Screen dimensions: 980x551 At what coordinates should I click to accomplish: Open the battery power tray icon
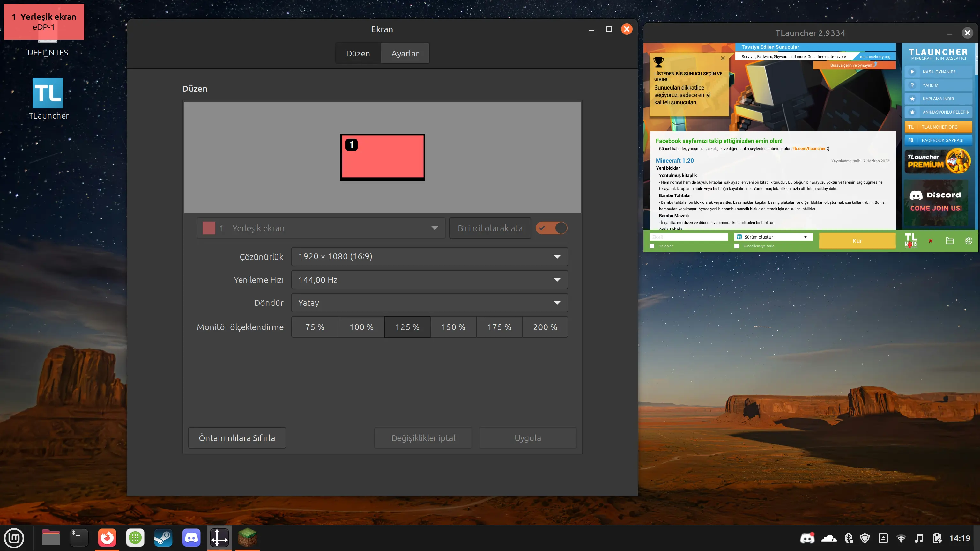pyautogui.click(x=937, y=538)
